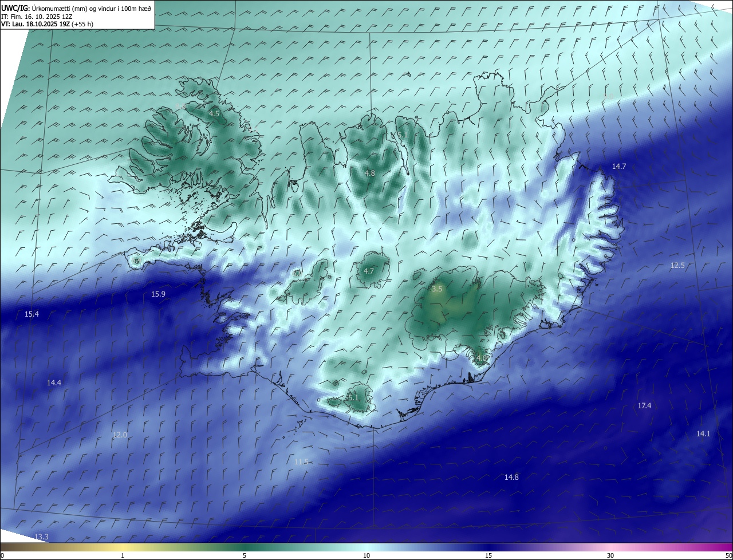Click the 3.5 value label on Vatnajökull glacier
This screenshot has width=733, height=560.
(437, 289)
